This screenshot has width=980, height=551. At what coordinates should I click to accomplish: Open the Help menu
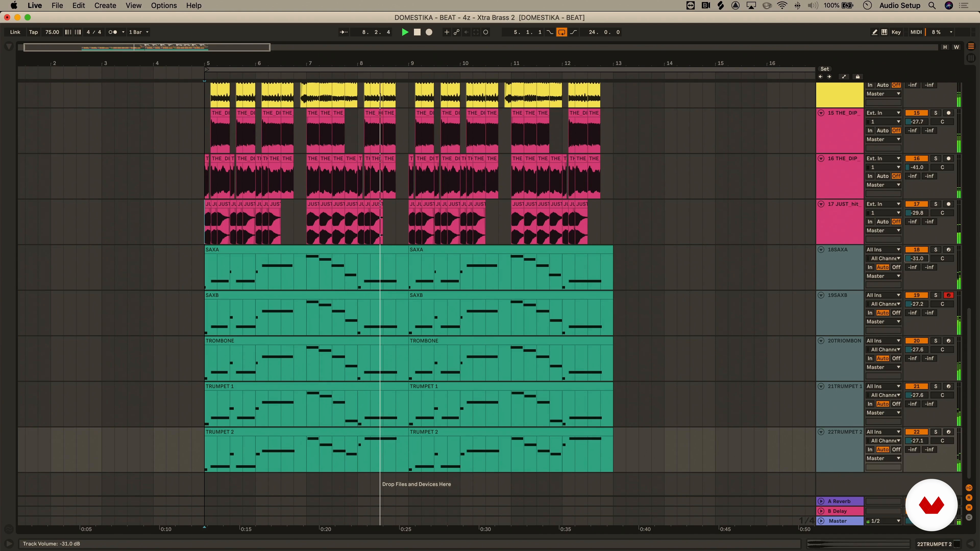[194, 6]
